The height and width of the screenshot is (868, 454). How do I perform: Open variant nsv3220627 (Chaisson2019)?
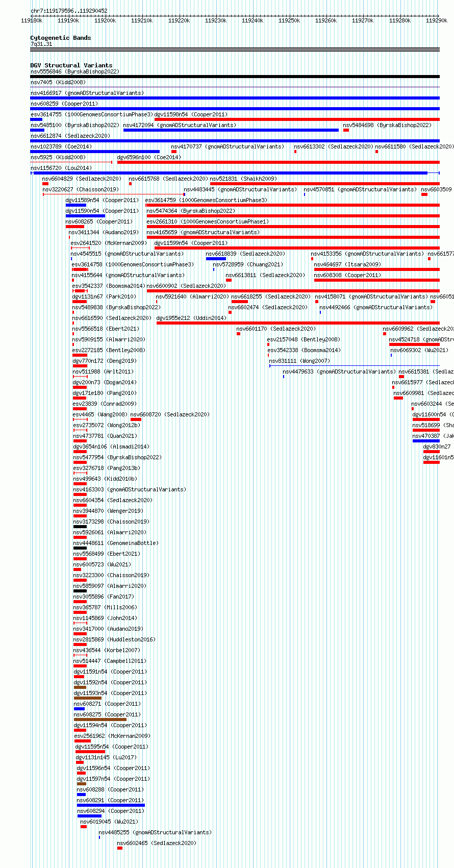click(x=81, y=189)
